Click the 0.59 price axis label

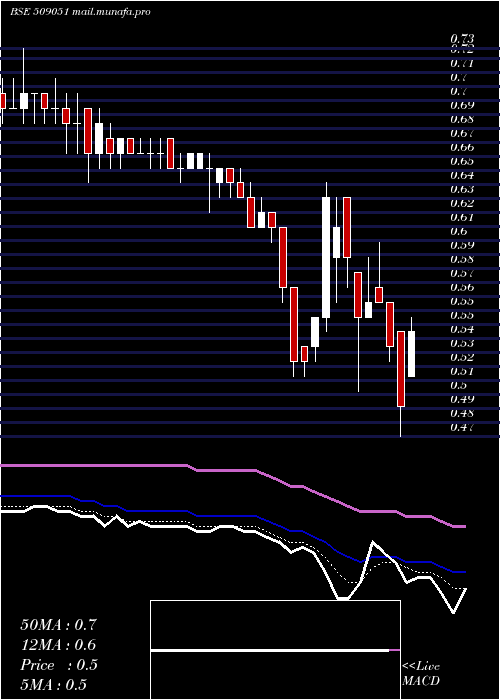point(462,245)
